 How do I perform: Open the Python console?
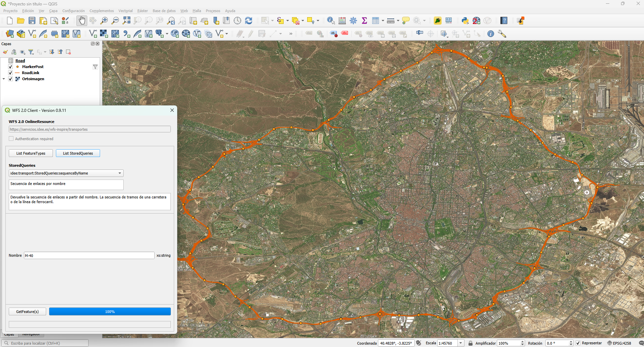pos(465,21)
